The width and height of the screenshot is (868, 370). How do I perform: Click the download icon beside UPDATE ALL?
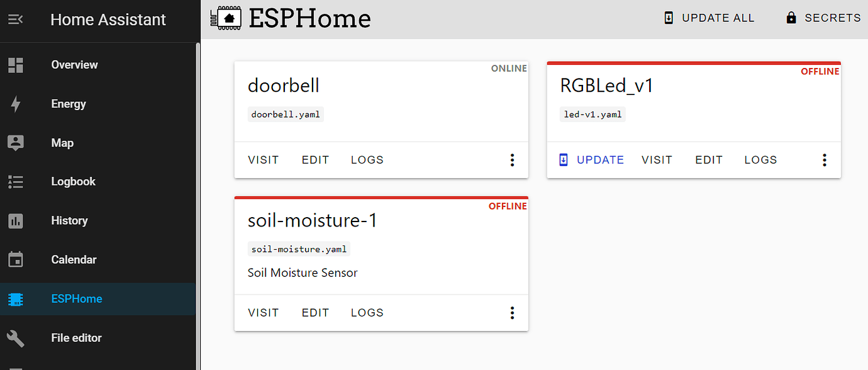670,18
